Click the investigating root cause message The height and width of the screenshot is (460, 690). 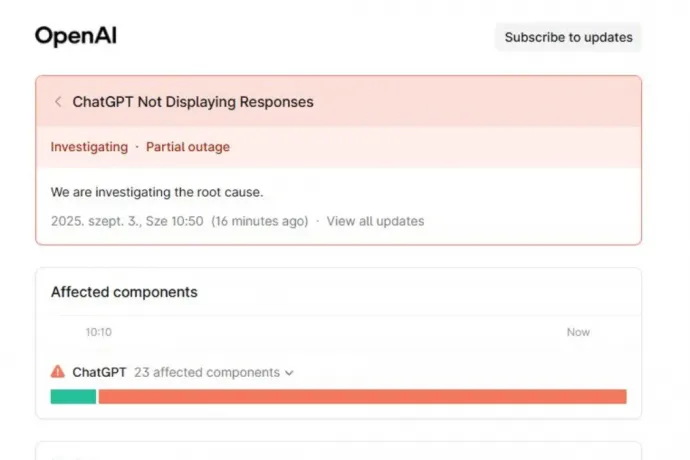coord(157,191)
